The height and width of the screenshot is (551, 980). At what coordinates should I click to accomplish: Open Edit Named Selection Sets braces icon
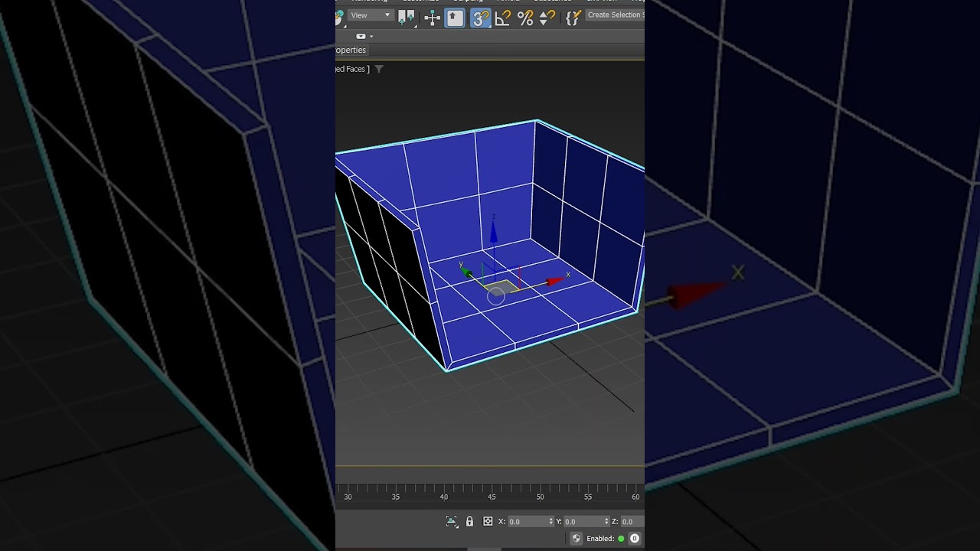pos(573,18)
